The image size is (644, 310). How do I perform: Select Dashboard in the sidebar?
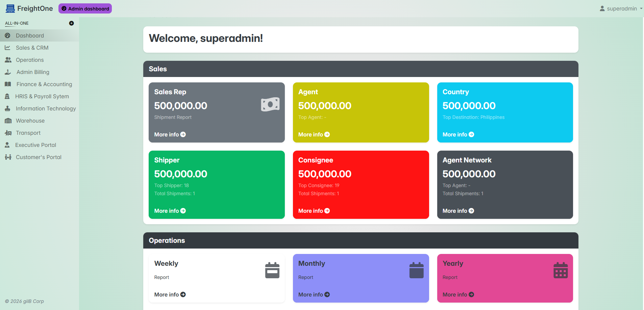coord(30,36)
